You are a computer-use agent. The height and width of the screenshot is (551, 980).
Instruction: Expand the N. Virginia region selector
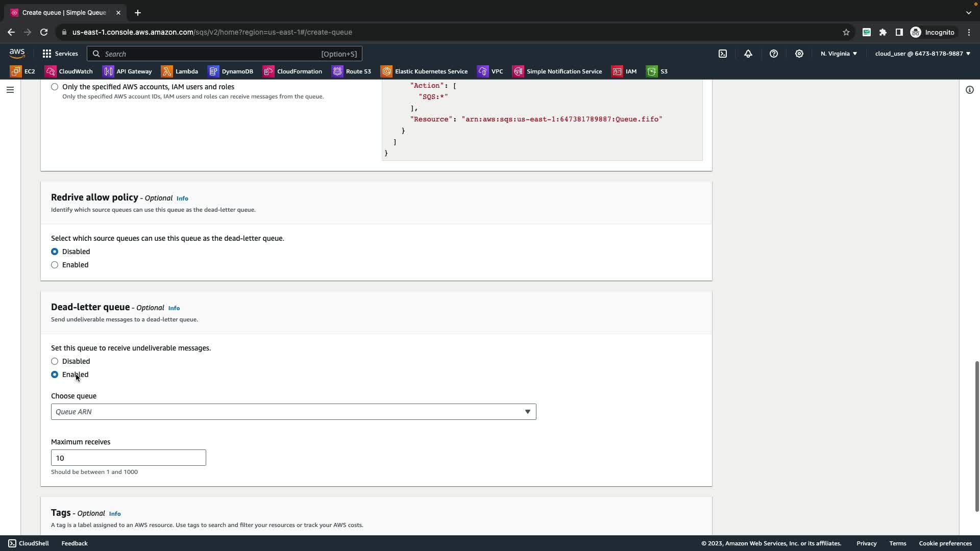pyautogui.click(x=839, y=54)
